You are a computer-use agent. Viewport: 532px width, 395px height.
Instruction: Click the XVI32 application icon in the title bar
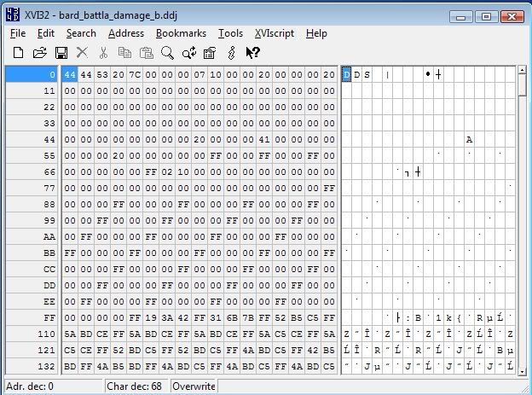coord(13,15)
